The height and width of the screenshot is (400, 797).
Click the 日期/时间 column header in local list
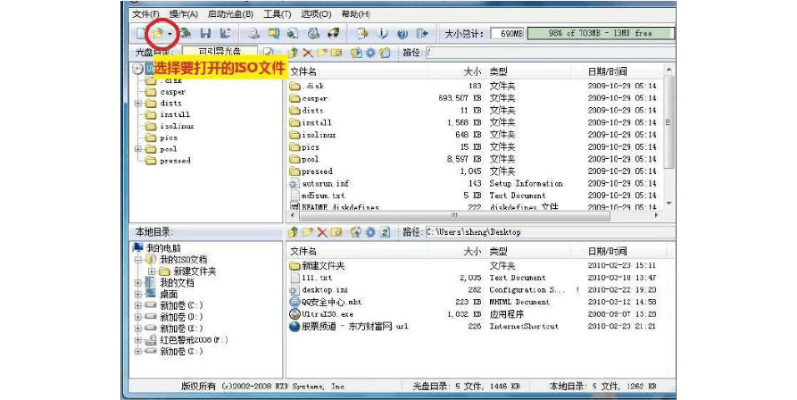click(607, 252)
